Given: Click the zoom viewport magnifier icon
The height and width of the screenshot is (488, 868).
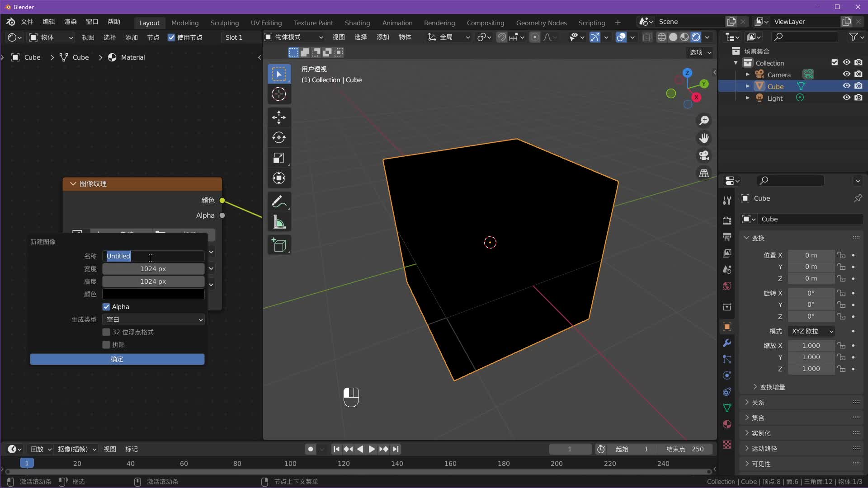Looking at the screenshot, I should point(704,120).
